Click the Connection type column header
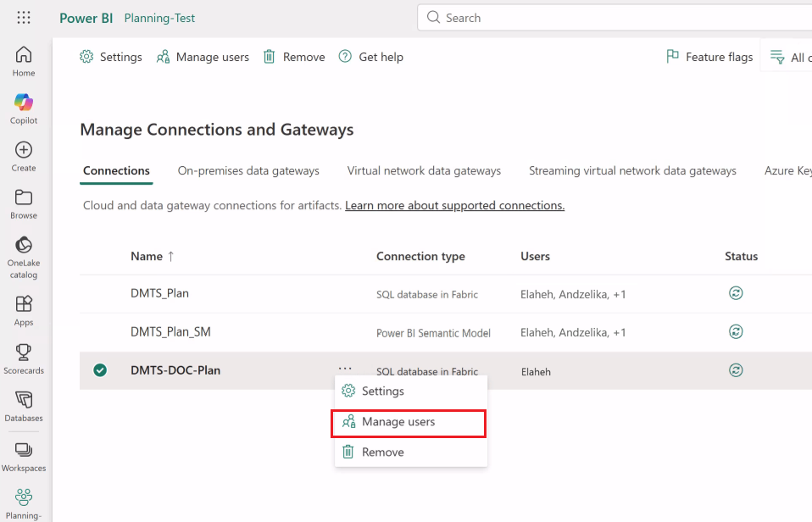 coord(420,256)
